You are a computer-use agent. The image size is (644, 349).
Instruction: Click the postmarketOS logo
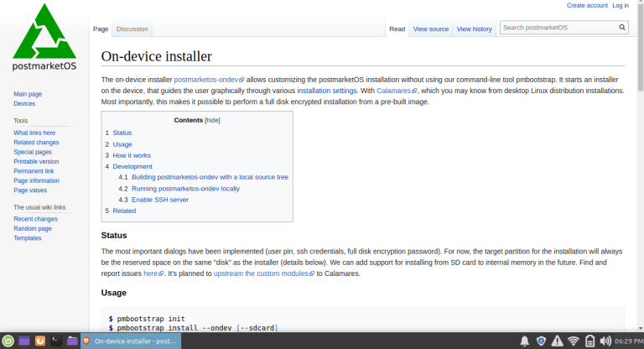[x=44, y=37]
